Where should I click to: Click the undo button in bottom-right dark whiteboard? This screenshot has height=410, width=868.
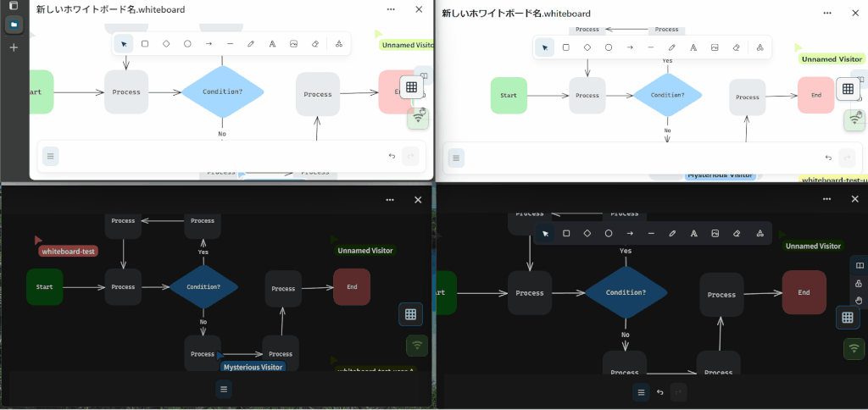(659, 392)
